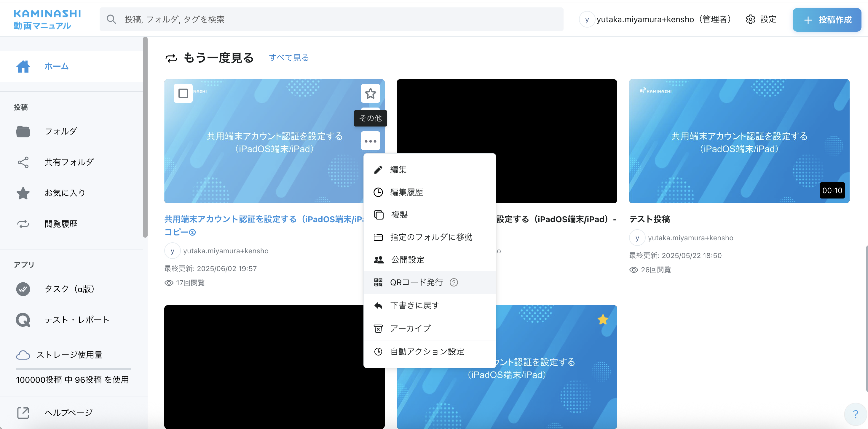The height and width of the screenshot is (429, 868).
Task: Click the clock icon next to 編集履歴
Action: click(x=378, y=192)
